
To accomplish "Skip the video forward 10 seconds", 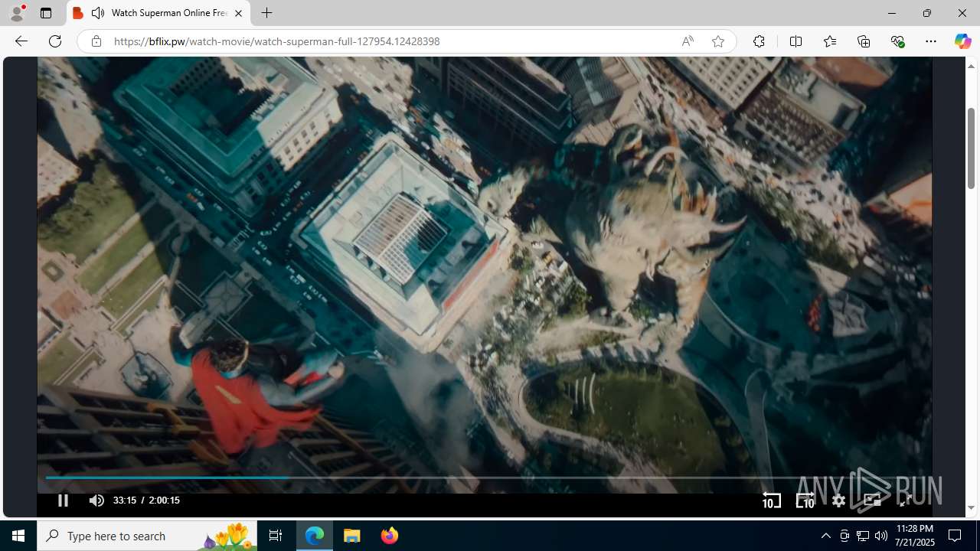I will (x=805, y=500).
